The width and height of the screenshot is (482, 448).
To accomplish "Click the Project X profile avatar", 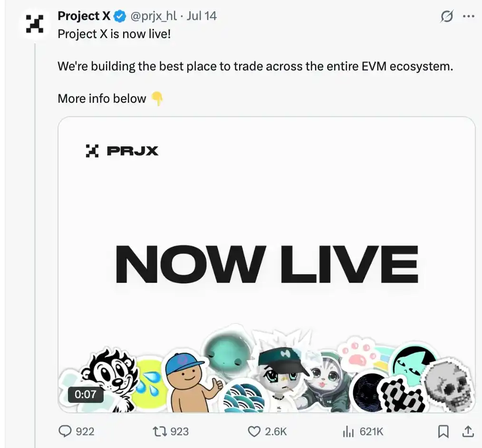I will (x=34, y=24).
